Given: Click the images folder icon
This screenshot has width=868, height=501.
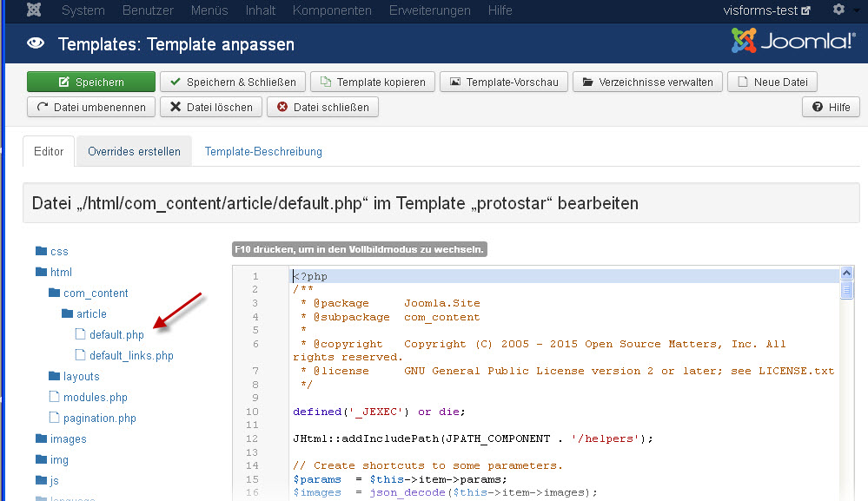Looking at the screenshot, I should [x=41, y=438].
